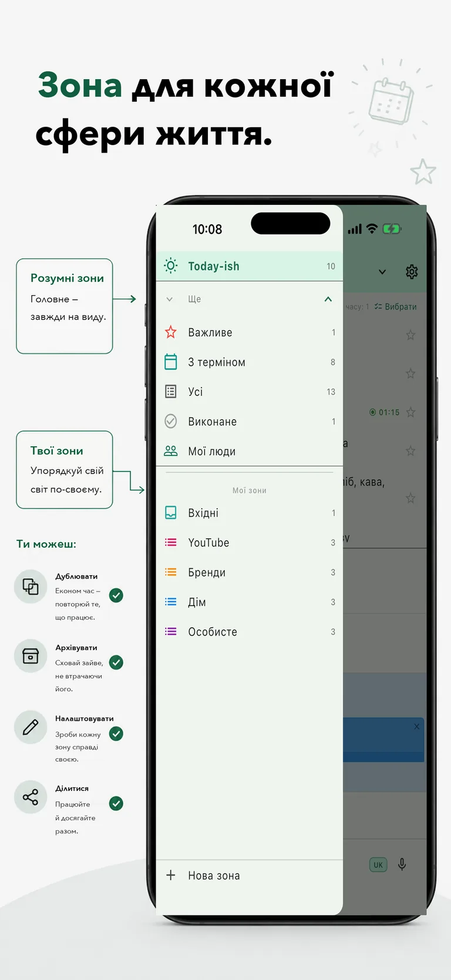Expand the down chevron beside Ще
The image size is (451, 980).
click(170, 299)
